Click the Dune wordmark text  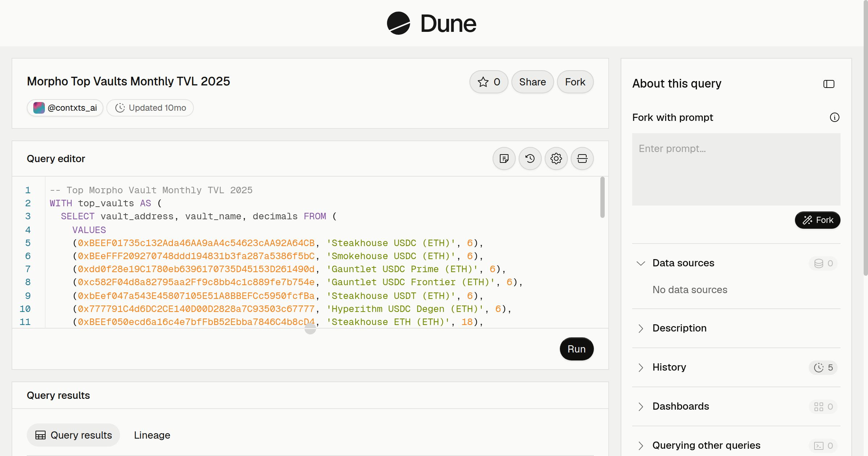(x=448, y=24)
